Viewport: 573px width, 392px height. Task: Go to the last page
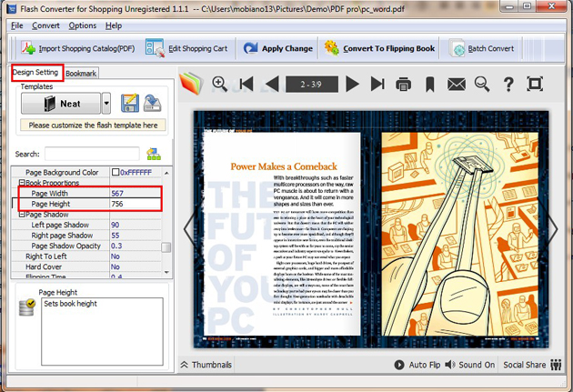coord(377,84)
